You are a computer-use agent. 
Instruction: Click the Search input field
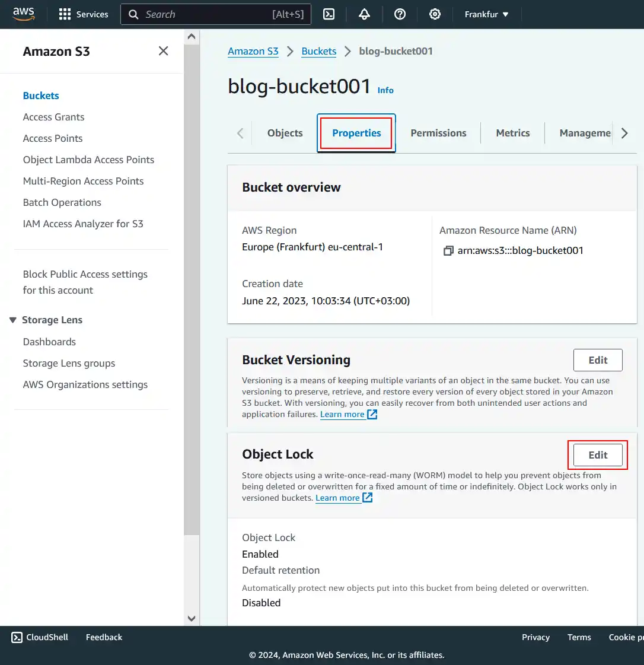point(216,14)
